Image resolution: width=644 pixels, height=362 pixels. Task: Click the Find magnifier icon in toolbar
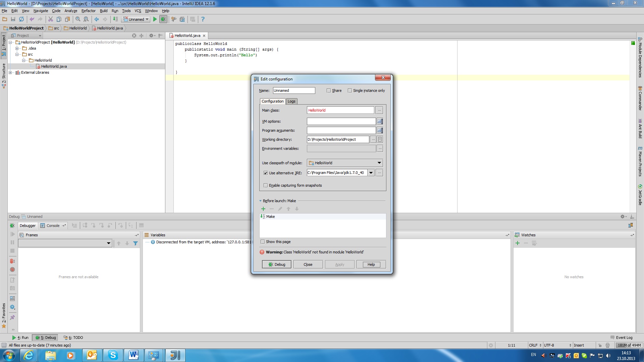(78, 19)
